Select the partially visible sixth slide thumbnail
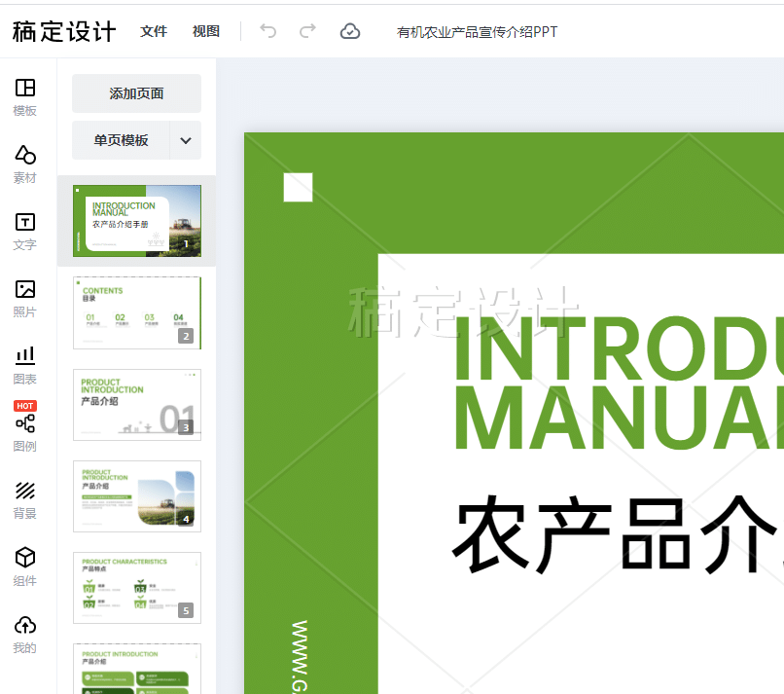 click(137, 669)
